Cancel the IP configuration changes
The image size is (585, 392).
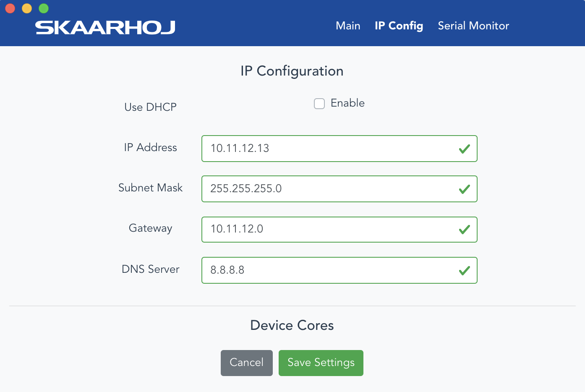247,363
